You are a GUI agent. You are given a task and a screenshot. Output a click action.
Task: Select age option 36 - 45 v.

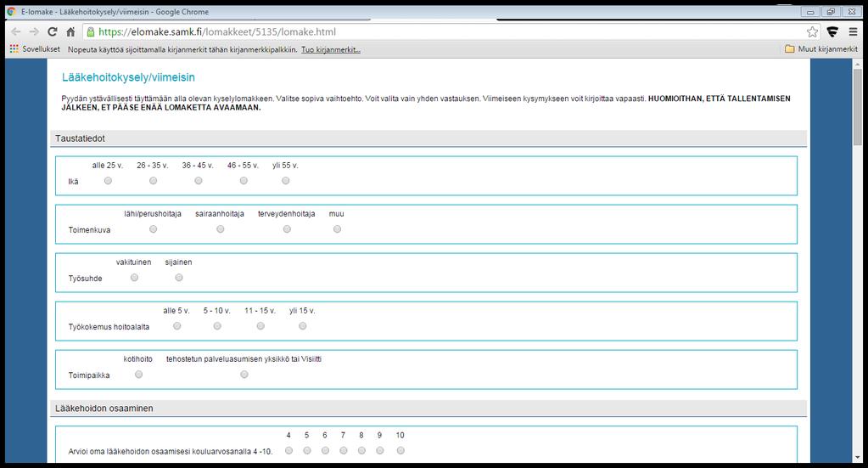[199, 181]
